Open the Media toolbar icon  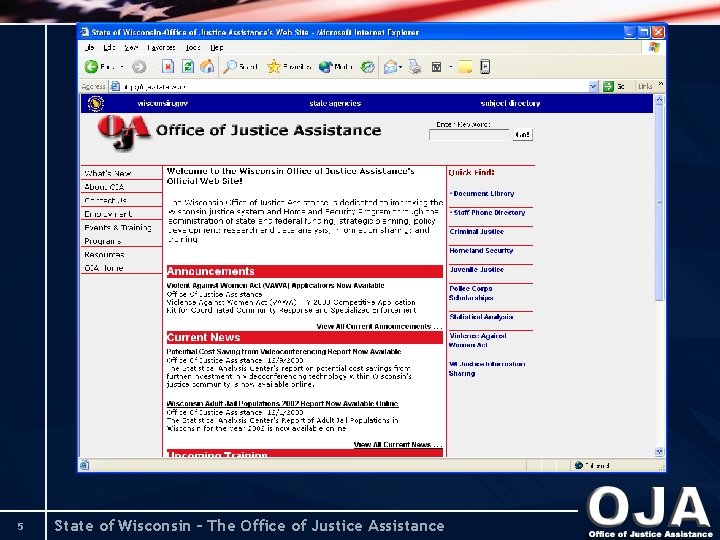point(326,67)
